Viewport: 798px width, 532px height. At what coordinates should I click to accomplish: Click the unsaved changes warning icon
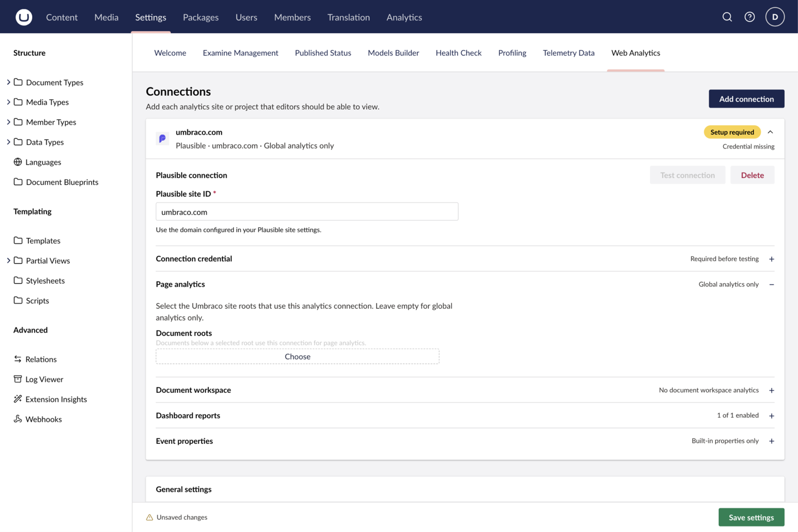coord(150,518)
